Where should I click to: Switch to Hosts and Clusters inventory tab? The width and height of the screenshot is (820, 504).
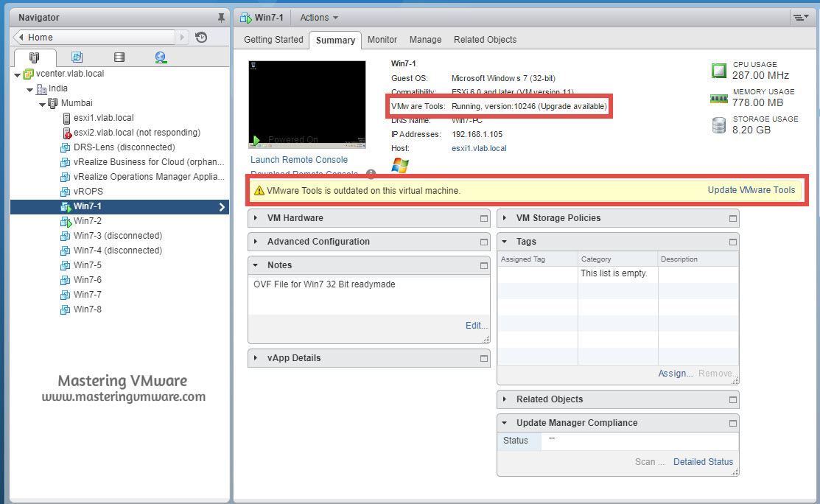tap(35, 57)
